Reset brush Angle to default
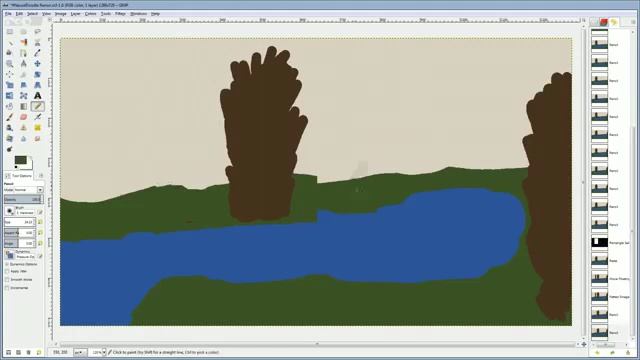640x360 pixels. click(40, 243)
